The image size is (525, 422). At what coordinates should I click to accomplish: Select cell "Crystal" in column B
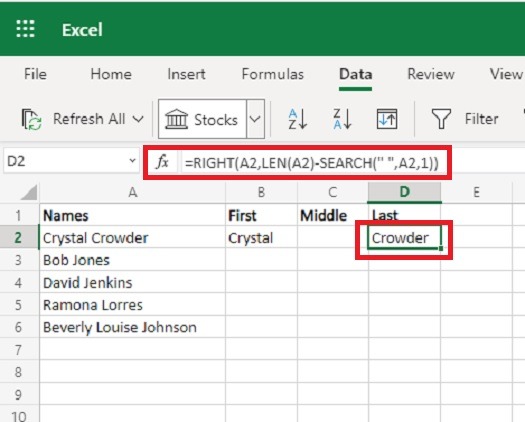click(x=261, y=238)
